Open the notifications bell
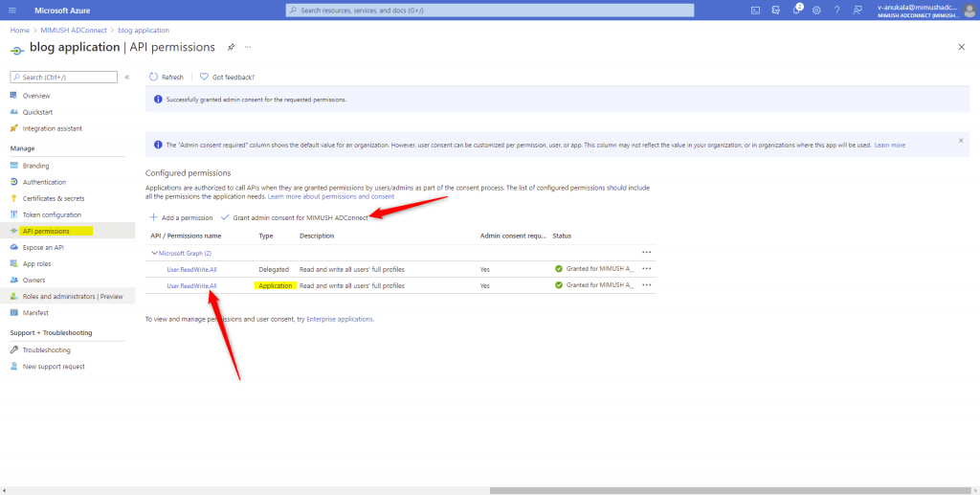The width and height of the screenshot is (980, 495). pyautogui.click(x=797, y=10)
